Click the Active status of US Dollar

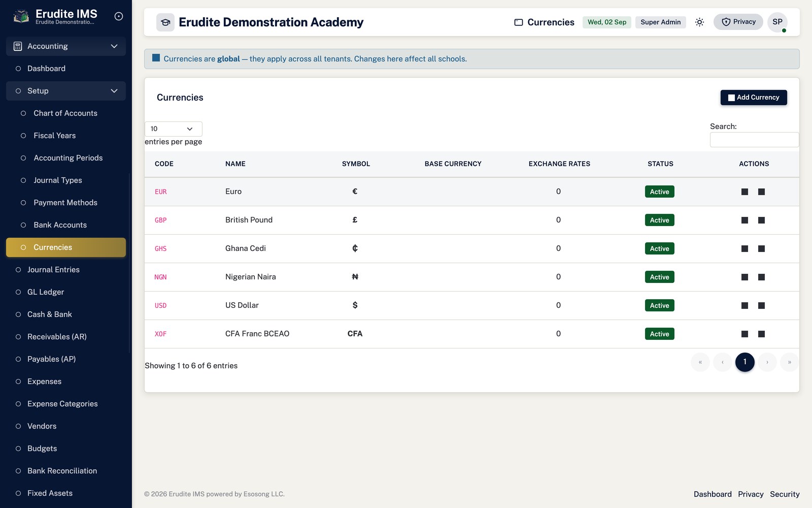(659, 305)
